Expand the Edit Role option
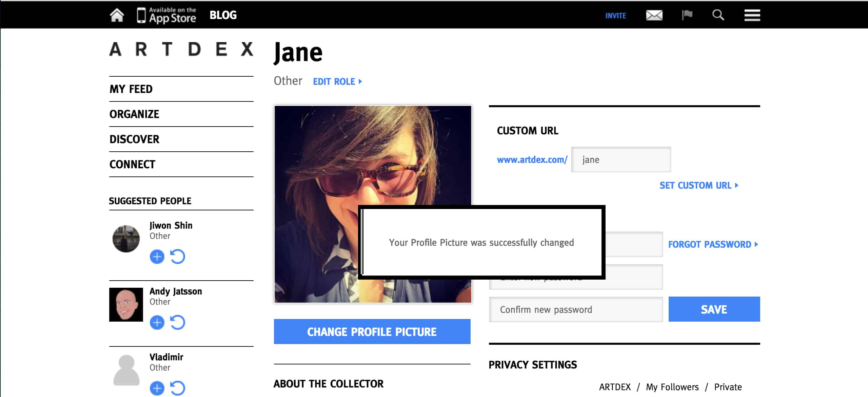Viewport: 868px width, 397px height. click(337, 82)
